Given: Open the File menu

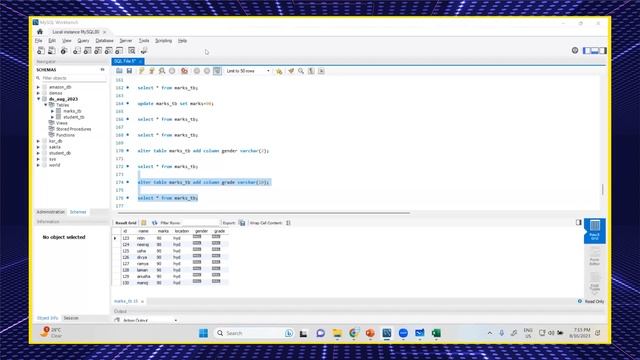Looking at the screenshot, I should coord(38,41).
